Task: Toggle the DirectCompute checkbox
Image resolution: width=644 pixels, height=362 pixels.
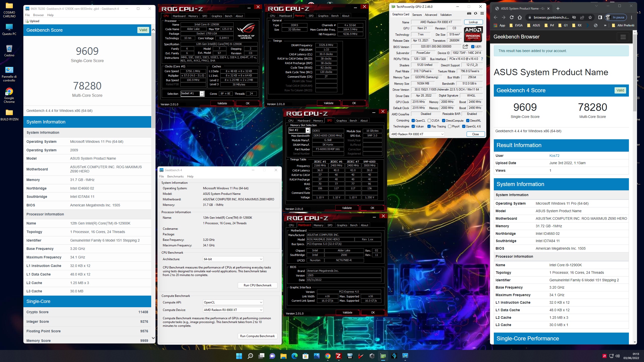Action: click(444, 121)
